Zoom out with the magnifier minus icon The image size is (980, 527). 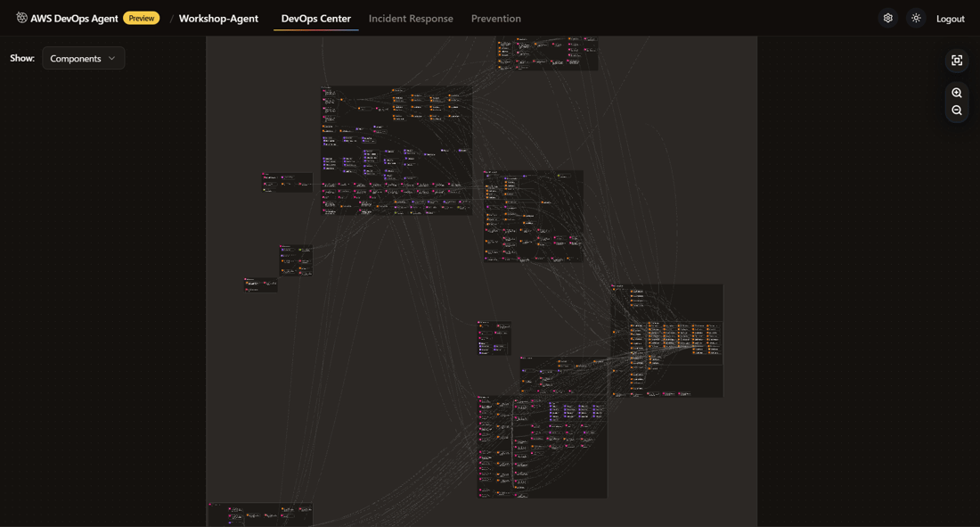pyautogui.click(x=957, y=111)
